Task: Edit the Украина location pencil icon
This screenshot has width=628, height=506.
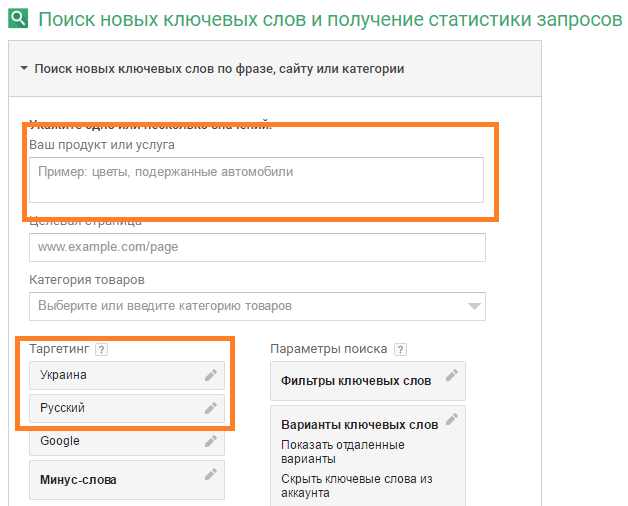Action: [x=211, y=375]
